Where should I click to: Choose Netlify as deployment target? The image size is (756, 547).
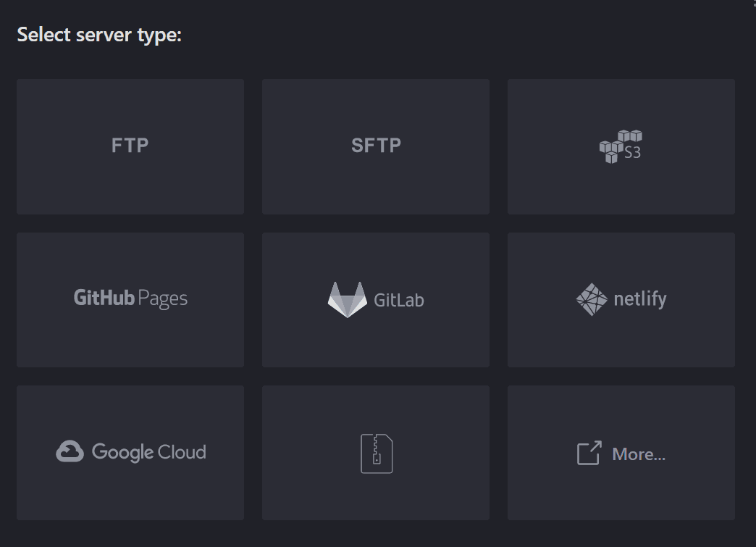(621, 299)
